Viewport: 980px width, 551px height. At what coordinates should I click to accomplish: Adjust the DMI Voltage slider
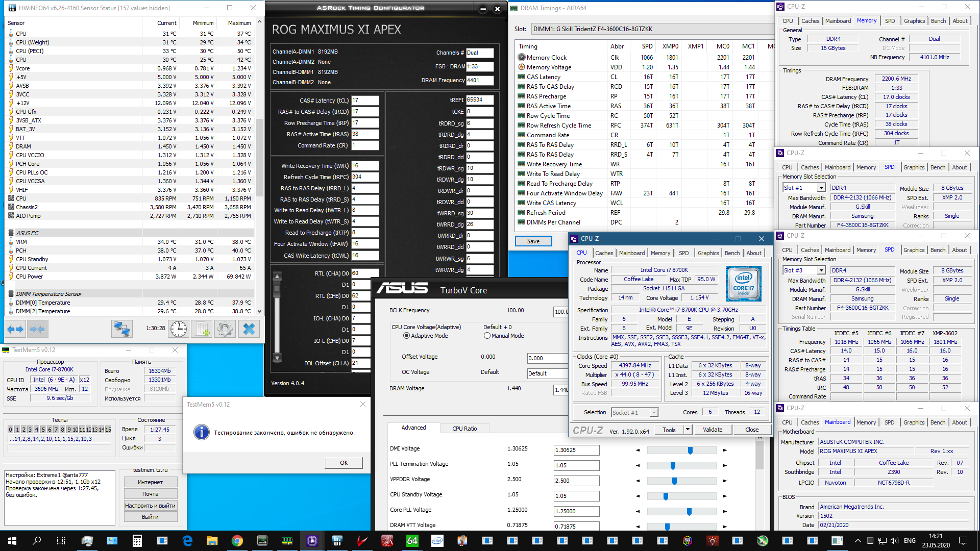pyautogui.click(x=690, y=450)
